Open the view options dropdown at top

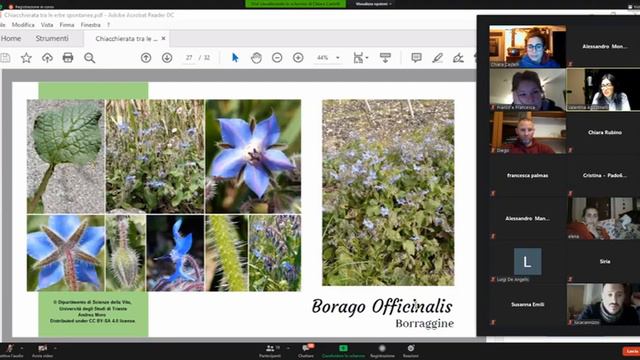tap(373, 4)
